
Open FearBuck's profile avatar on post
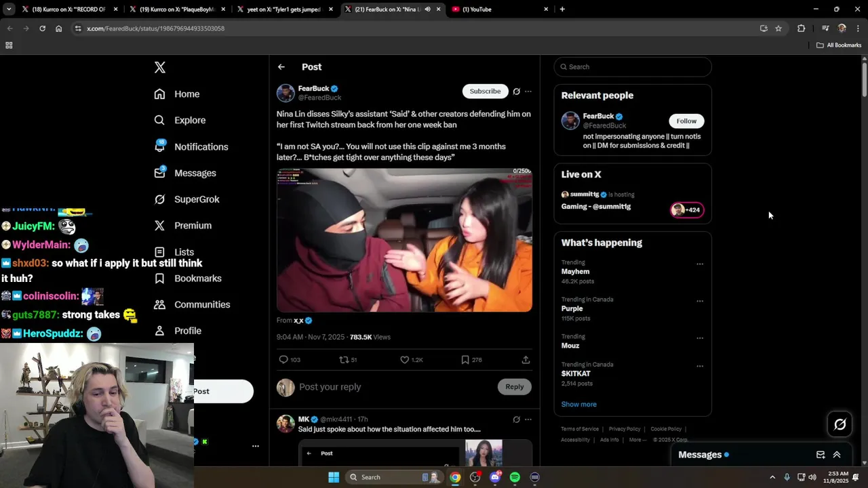285,93
